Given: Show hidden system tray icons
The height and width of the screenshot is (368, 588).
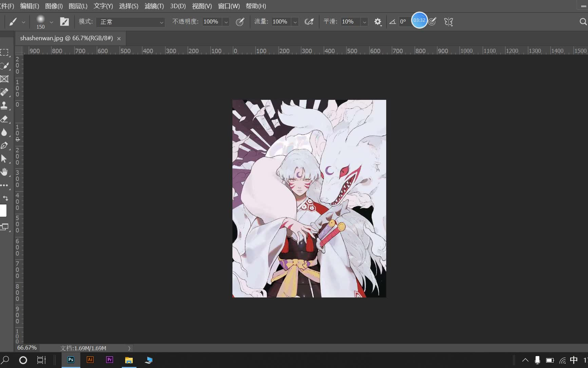Looking at the screenshot, I should click(525, 360).
